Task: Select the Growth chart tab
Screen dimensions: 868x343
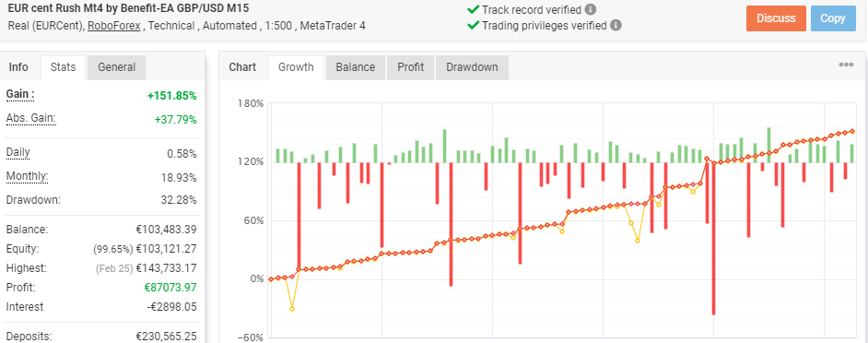Action: [296, 67]
